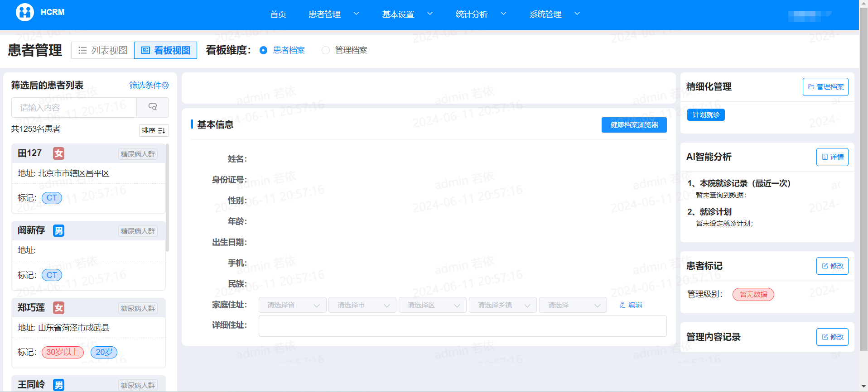Click the 请输入内容 search field
The height and width of the screenshot is (392, 868).
click(x=74, y=107)
